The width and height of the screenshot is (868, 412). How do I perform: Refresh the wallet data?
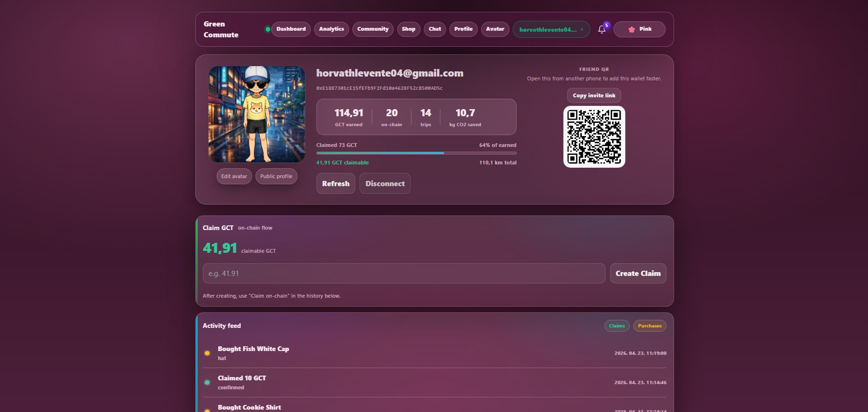tap(336, 183)
